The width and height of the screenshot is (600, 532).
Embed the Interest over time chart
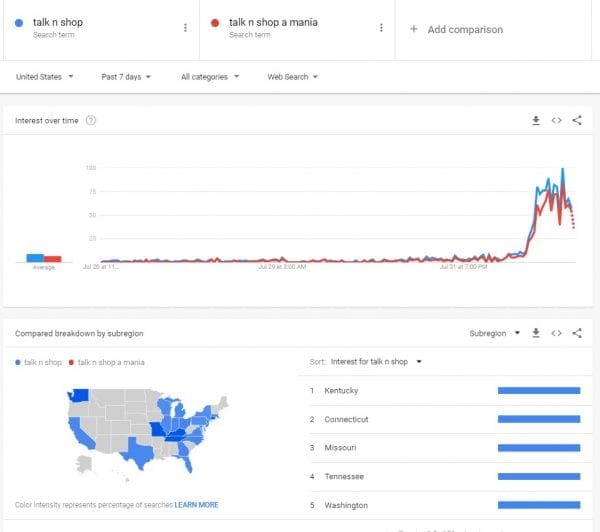[557, 121]
